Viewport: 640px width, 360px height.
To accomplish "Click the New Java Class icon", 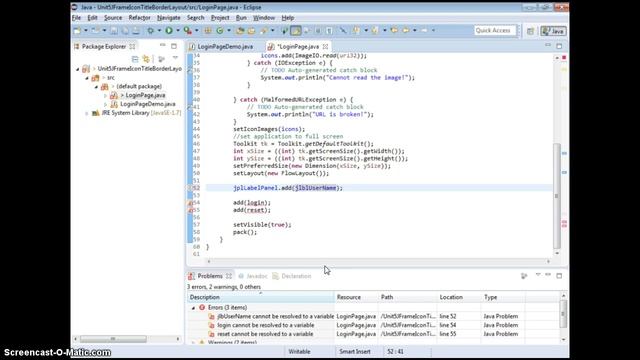I will (220, 31).
